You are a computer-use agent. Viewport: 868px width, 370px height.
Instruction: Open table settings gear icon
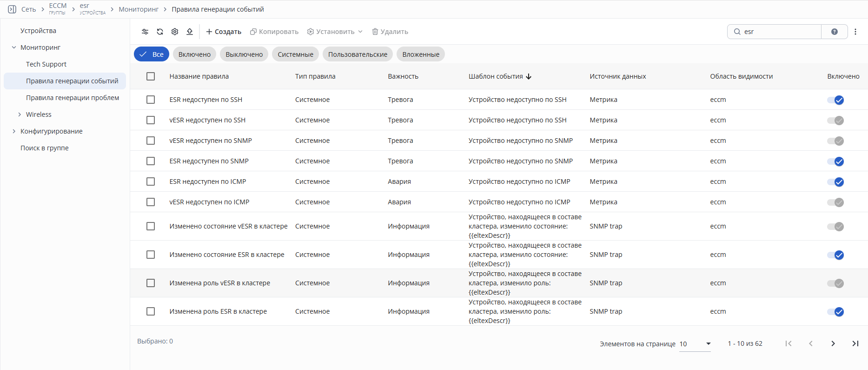pyautogui.click(x=175, y=32)
